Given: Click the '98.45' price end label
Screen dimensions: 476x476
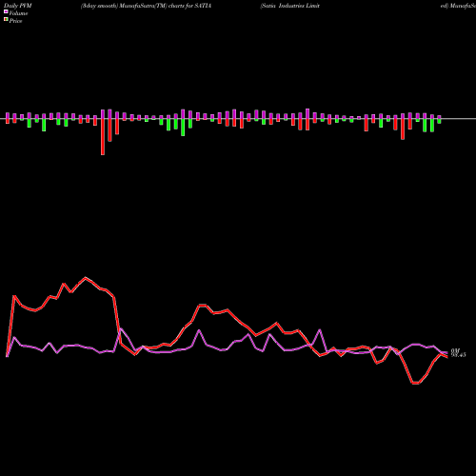Looking at the screenshot, I should pyautogui.click(x=458, y=355).
